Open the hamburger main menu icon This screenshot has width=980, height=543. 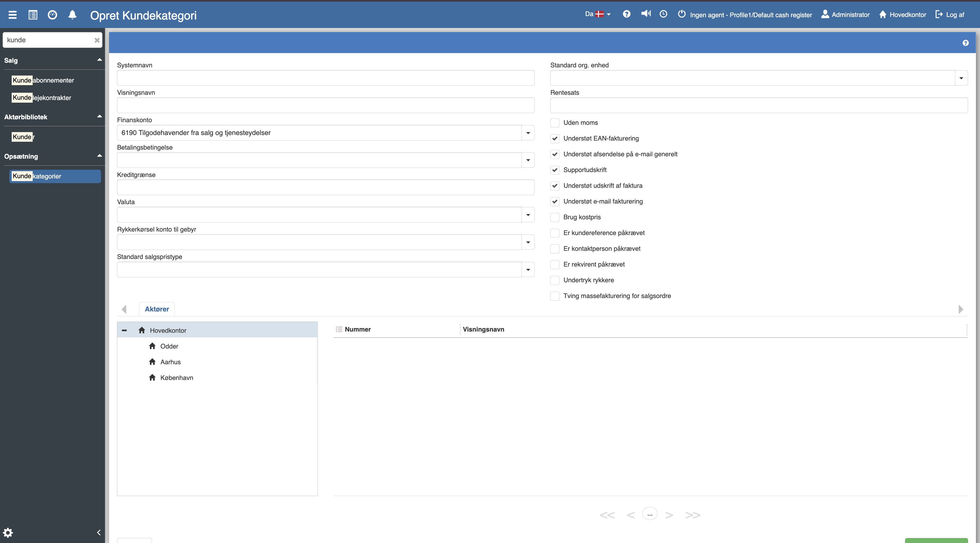[13, 15]
